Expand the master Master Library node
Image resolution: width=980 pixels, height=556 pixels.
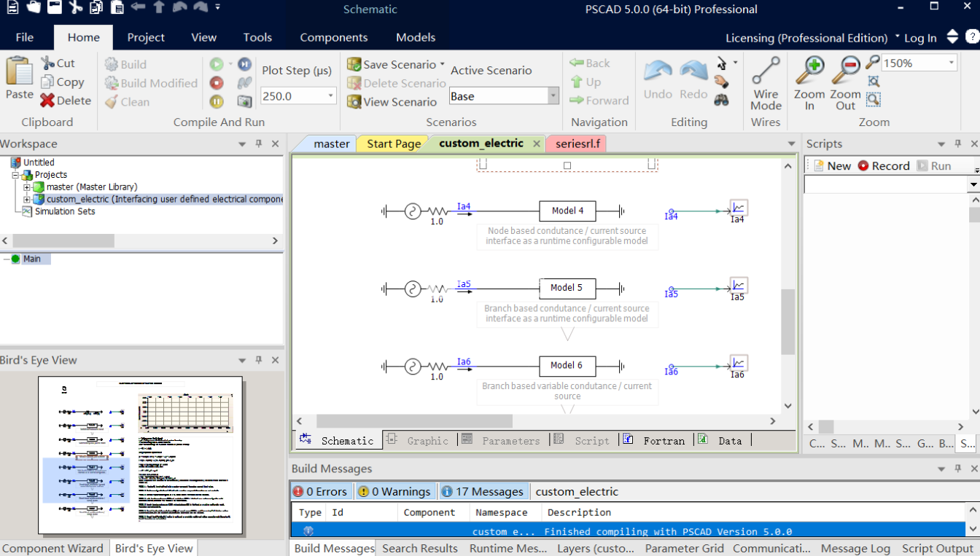coord(27,187)
